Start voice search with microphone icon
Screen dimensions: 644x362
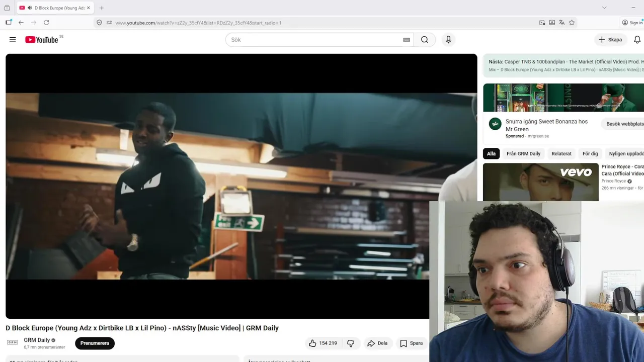(x=448, y=40)
